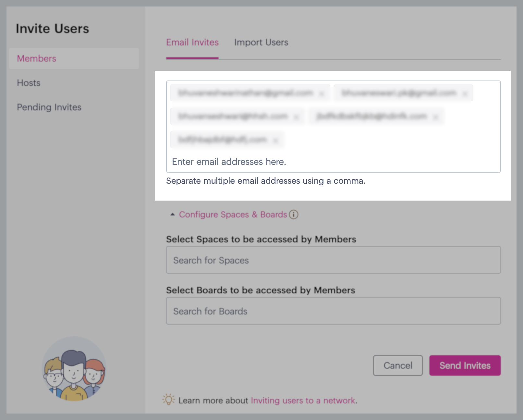This screenshot has height=420, width=523.
Task: Click the Search for Spaces box
Action: pos(333,260)
